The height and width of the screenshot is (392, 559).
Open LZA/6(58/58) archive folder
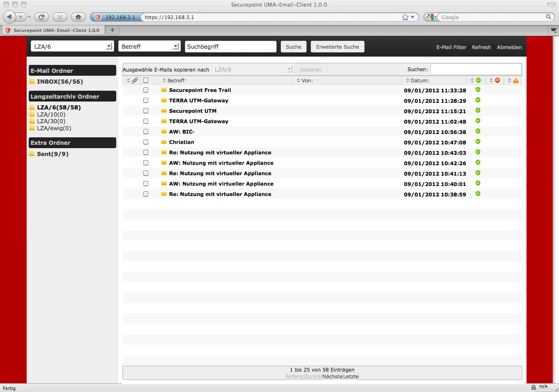[59, 107]
